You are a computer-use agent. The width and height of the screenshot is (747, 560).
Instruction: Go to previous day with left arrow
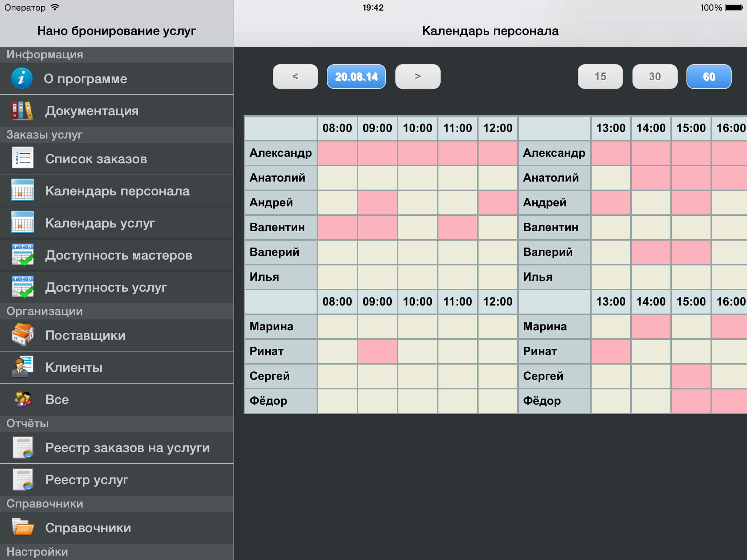[x=295, y=77]
